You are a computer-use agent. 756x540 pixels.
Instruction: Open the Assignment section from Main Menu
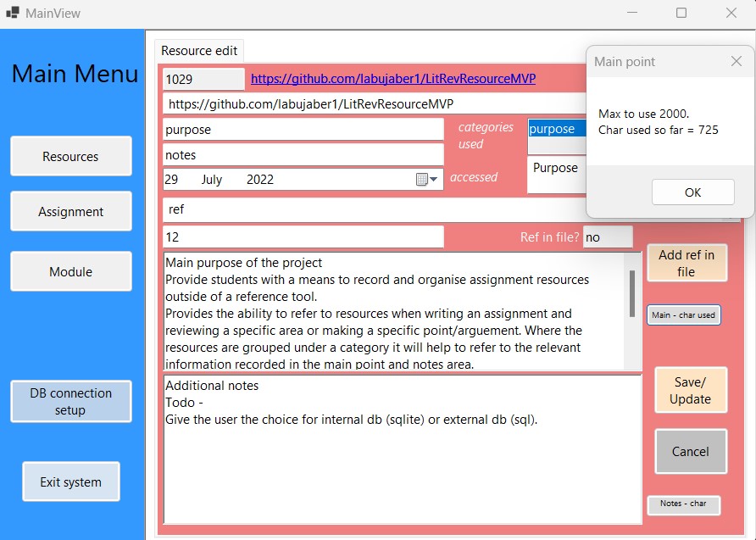coord(70,212)
